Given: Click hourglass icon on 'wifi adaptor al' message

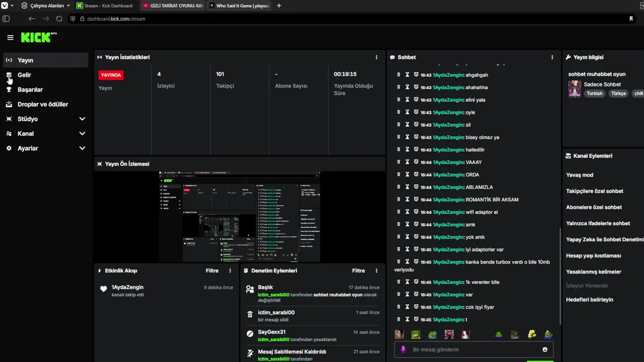Looking at the screenshot, I should click(408, 212).
